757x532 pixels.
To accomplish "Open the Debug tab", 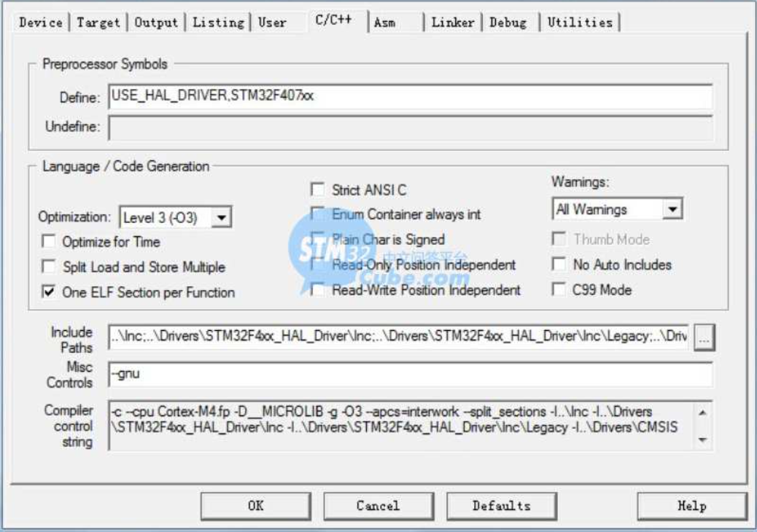I will (x=508, y=23).
